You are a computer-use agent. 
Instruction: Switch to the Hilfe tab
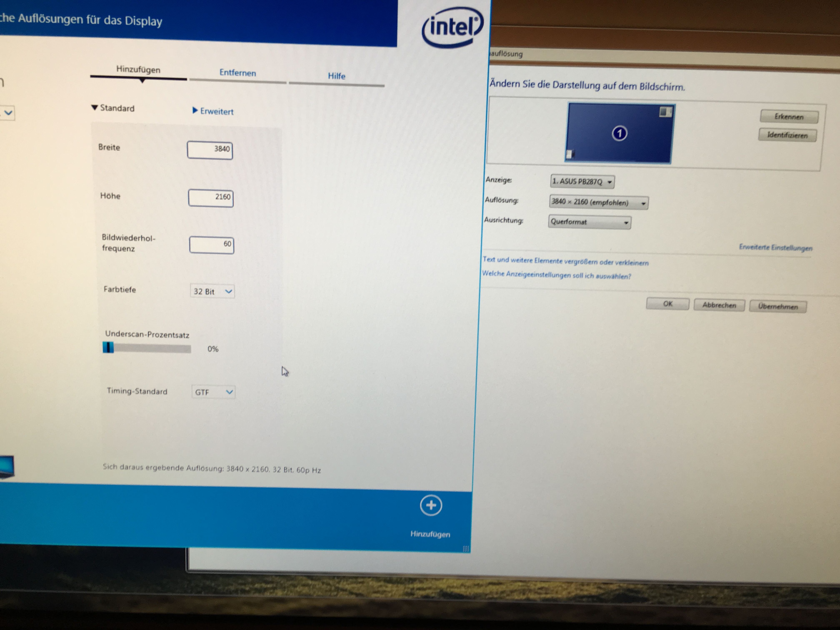pos(336,76)
